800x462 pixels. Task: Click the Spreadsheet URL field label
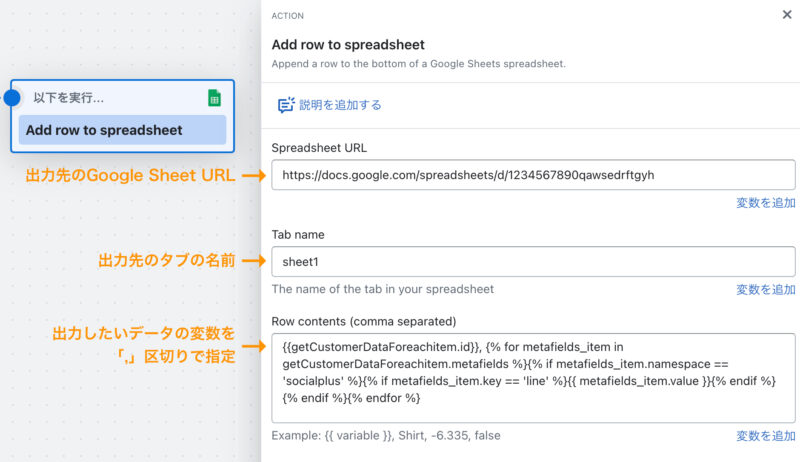pos(319,148)
